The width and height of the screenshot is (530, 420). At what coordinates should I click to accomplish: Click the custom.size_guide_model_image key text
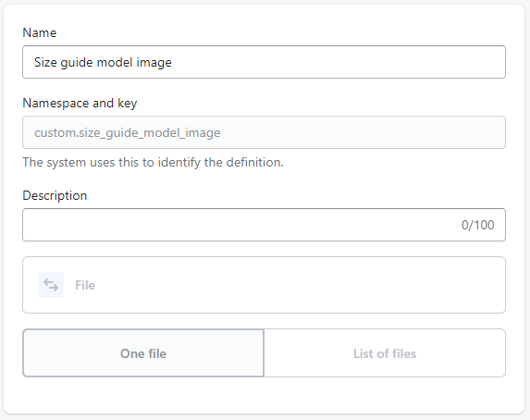pos(128,133)
